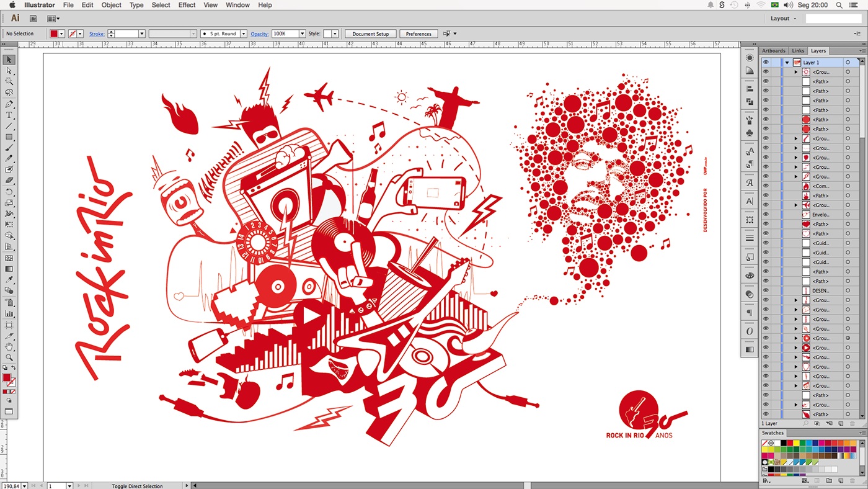Select the Zoom tool
Screen dimensions: 868x489
(x=9, y=357)
